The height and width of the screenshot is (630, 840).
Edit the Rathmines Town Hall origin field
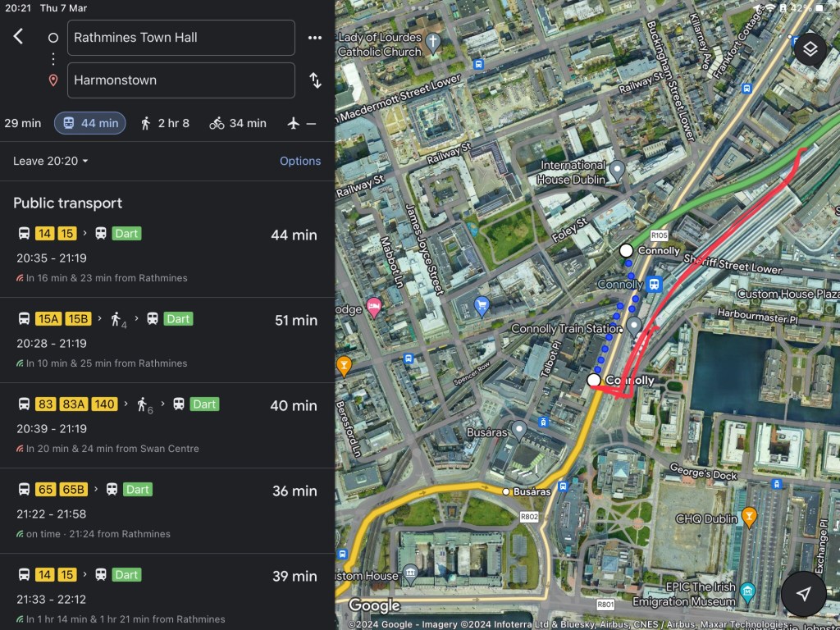(x=180, y=38)
